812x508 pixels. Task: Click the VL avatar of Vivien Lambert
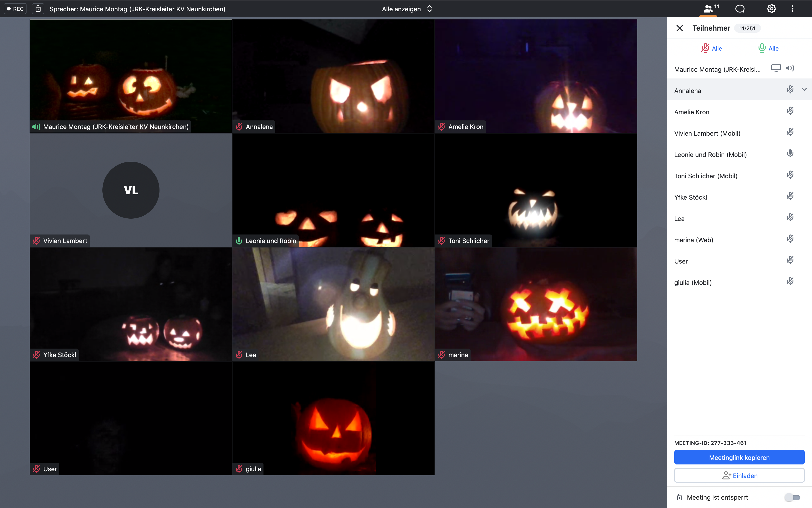tap(131, 190)
